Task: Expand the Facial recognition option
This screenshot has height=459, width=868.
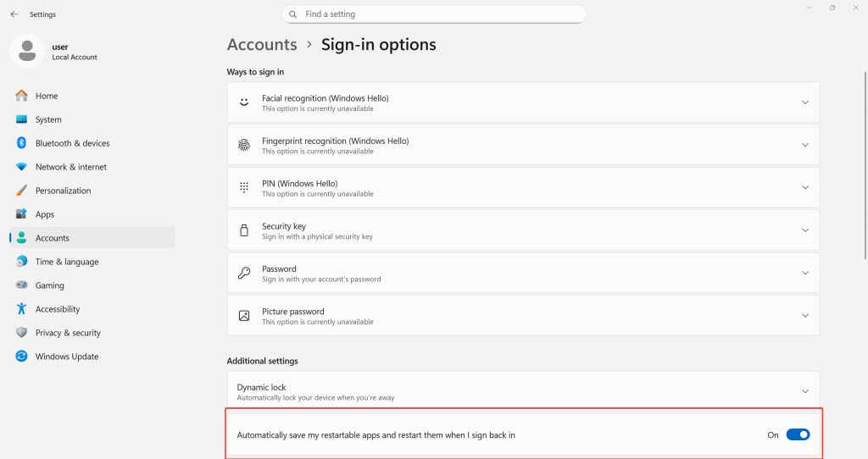Action: click(x=805, y=102)
